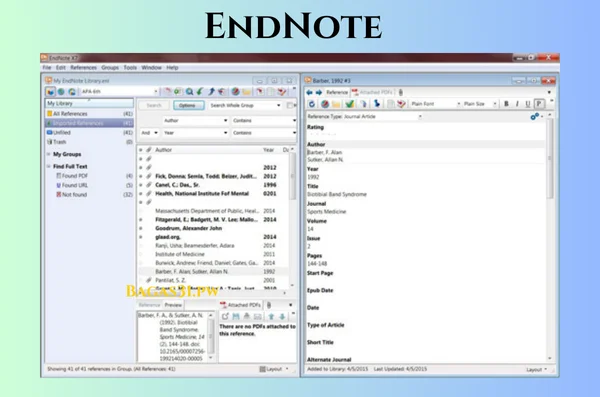
Task: Click Email PDF icon in PDF viewer toolbar
Action: click(x=258, y=316)
